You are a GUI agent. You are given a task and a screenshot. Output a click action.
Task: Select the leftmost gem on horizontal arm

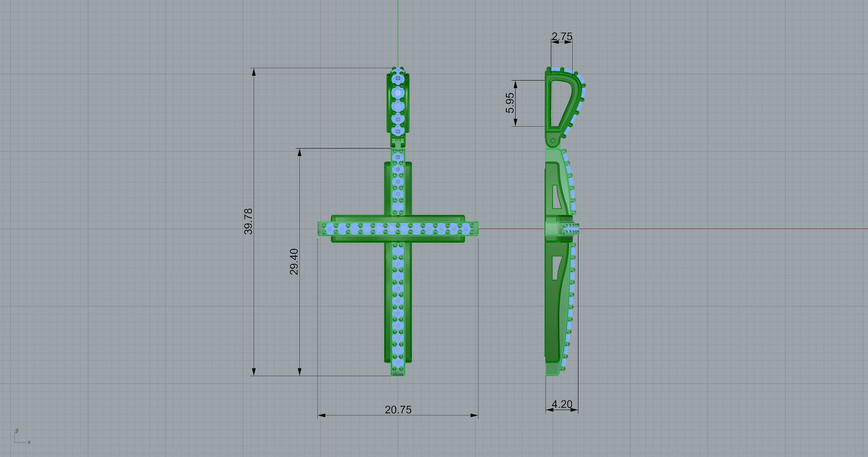pos(330,230)
